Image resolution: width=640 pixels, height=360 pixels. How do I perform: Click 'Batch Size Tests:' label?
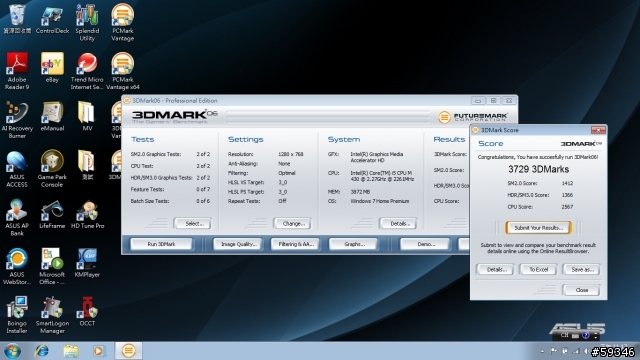pyautogui.click(x=150, y=201)
